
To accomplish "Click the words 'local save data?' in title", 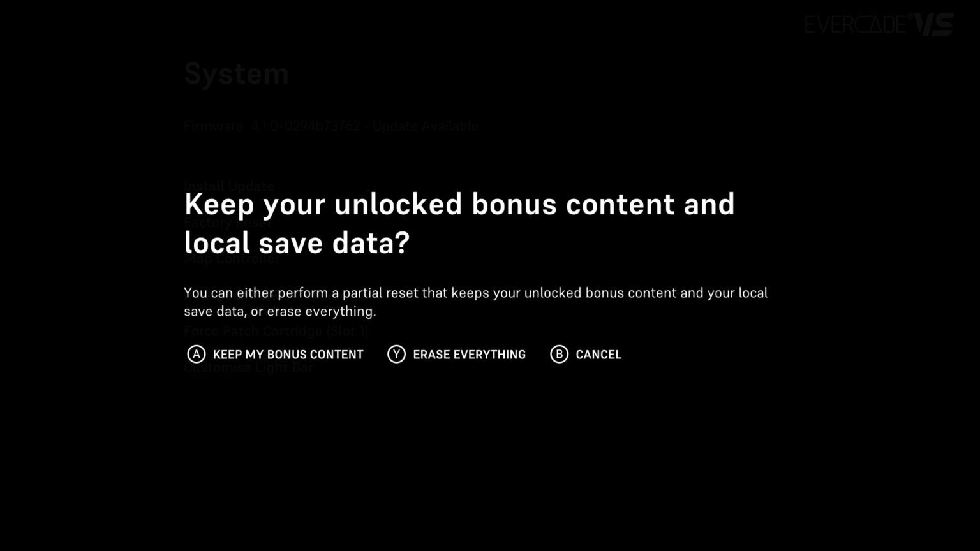I will [x=297, y=243].
